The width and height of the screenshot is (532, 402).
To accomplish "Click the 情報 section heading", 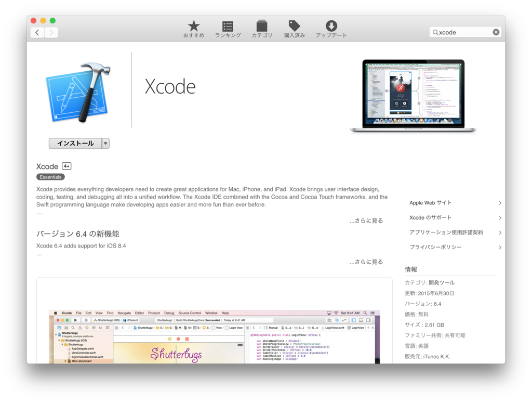I will [x=411, y=269].
